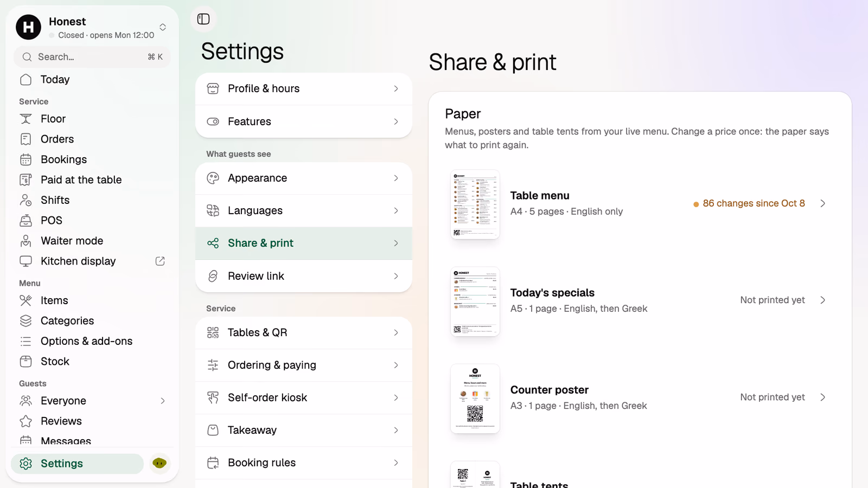The width and height of the screenshot is (868, 488).
Task: Open Today's specials chevron
Action: 823,300
